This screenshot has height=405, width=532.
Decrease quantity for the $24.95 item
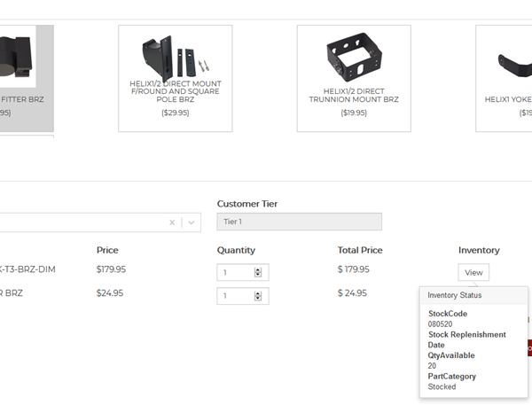[x=258, y=300]
